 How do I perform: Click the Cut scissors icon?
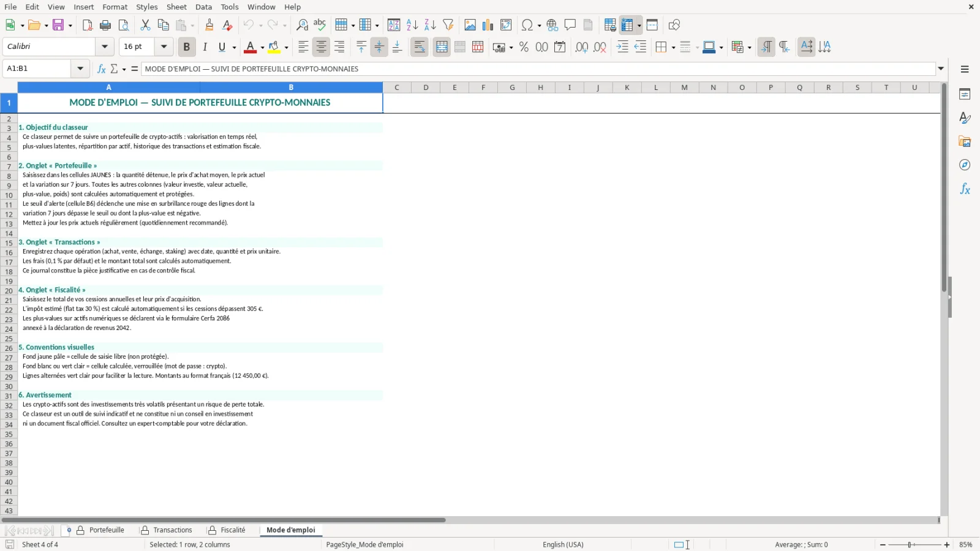[x=145, y=25]
